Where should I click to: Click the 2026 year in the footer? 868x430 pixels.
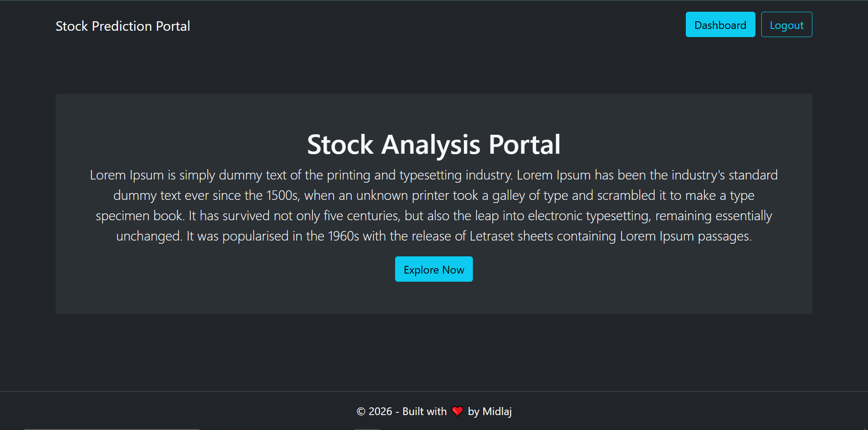(380, 411)
